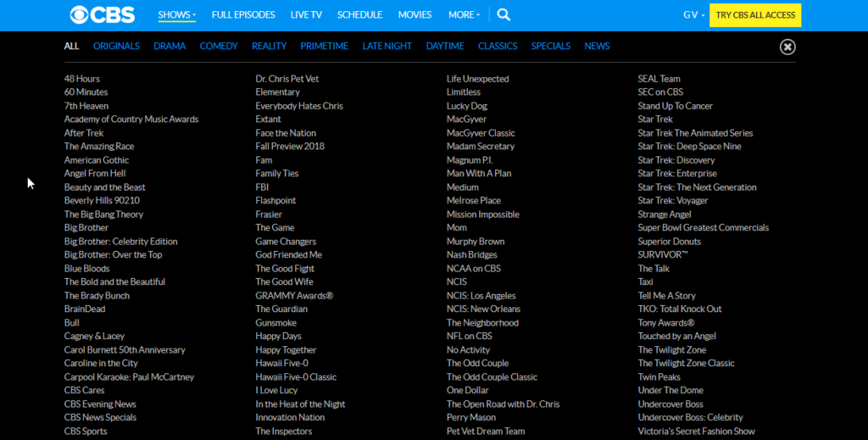Switch to LATE NIGHT category

[387, 46]
